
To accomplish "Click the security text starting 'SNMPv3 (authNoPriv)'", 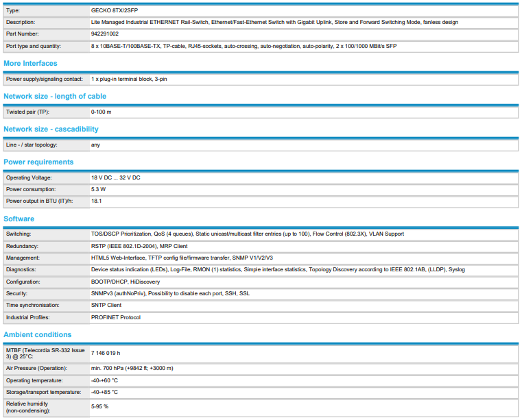I will tap(170, 294).
